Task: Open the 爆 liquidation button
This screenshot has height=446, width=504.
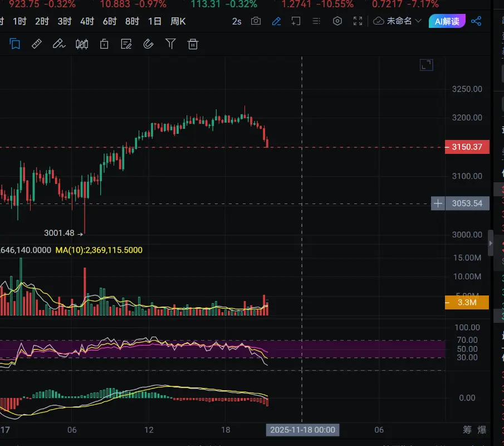Action: [x=482, y=430]
